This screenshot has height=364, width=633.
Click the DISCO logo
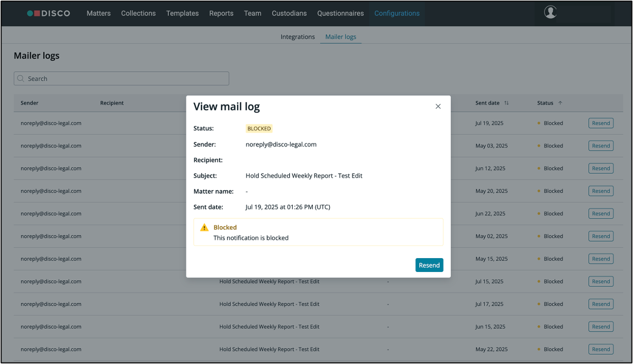pyautogui.click(x=48, y=13)
